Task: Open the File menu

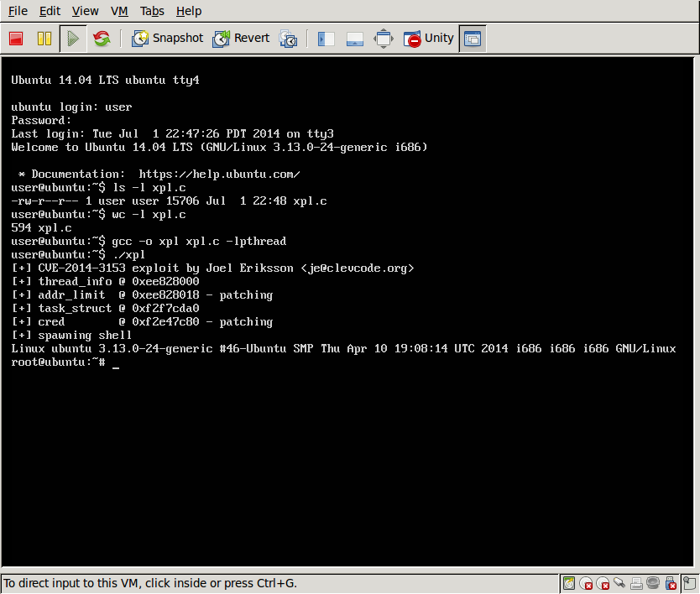Action: click(18, 11)
